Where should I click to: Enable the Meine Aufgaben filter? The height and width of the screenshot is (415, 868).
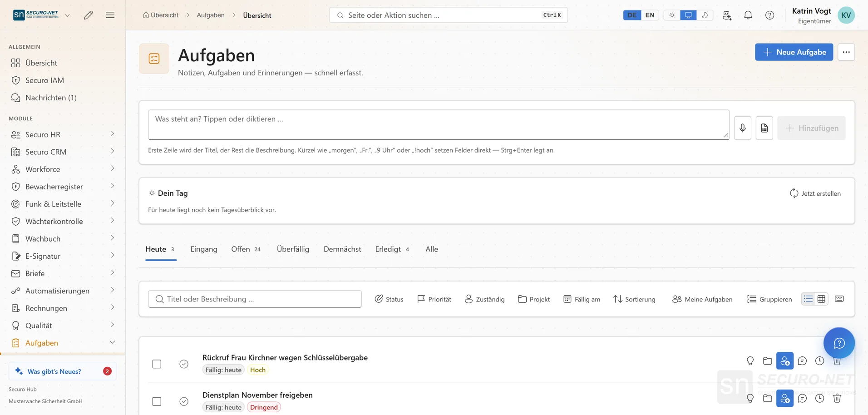(x=702, y=299)
